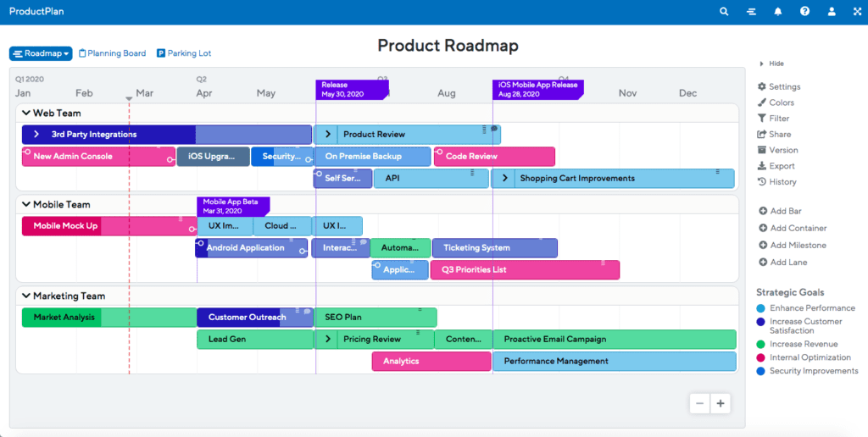Click Add Container plus option

[793, 228]
